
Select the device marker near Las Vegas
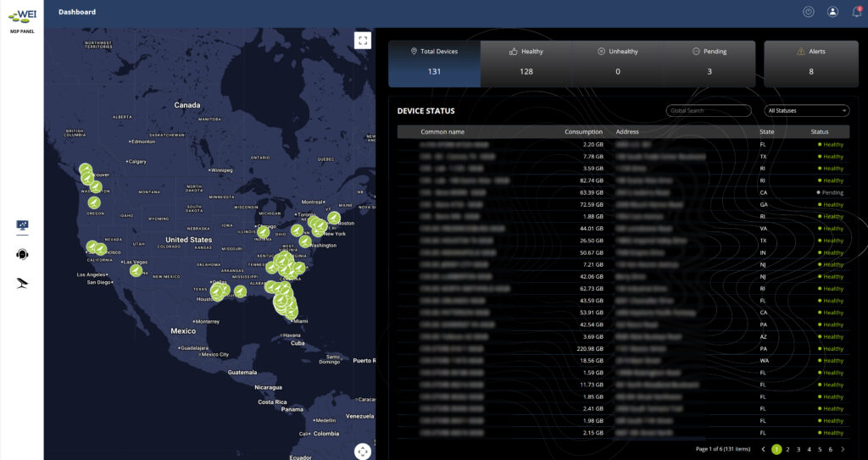click(x=136, y=271)
